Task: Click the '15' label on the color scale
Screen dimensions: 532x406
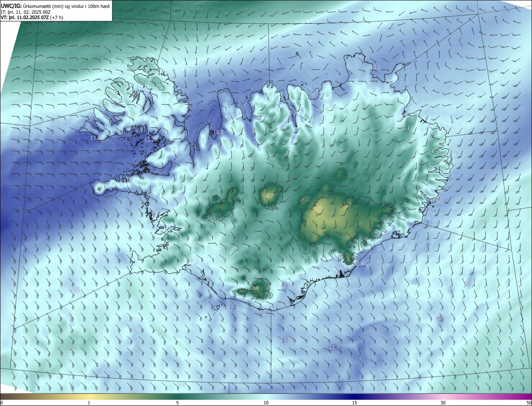Action: tap(355, 403)
